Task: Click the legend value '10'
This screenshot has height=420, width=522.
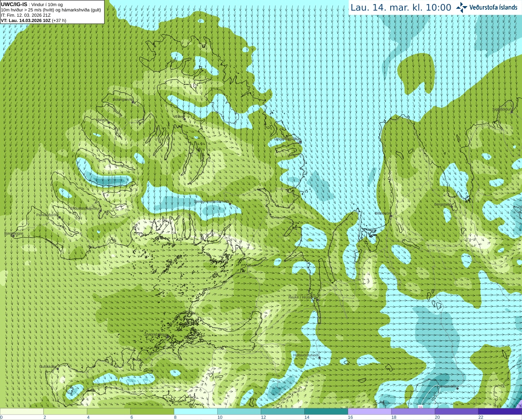Action: 220,417
